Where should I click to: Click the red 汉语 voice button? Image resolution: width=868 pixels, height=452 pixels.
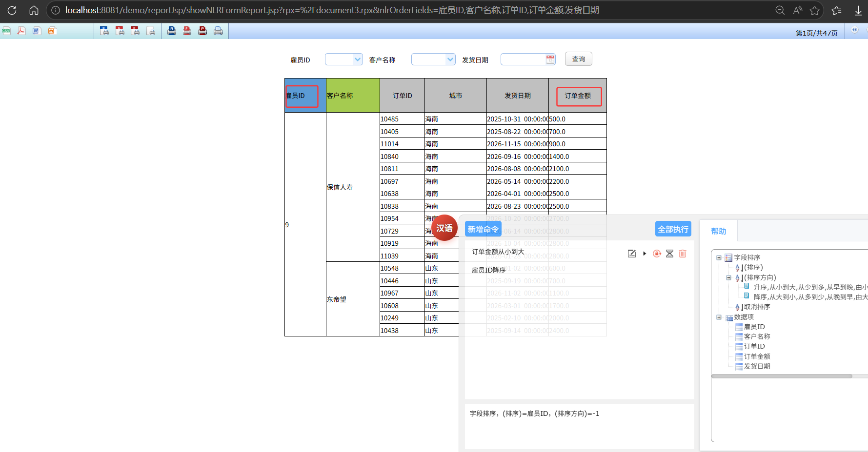444,228
